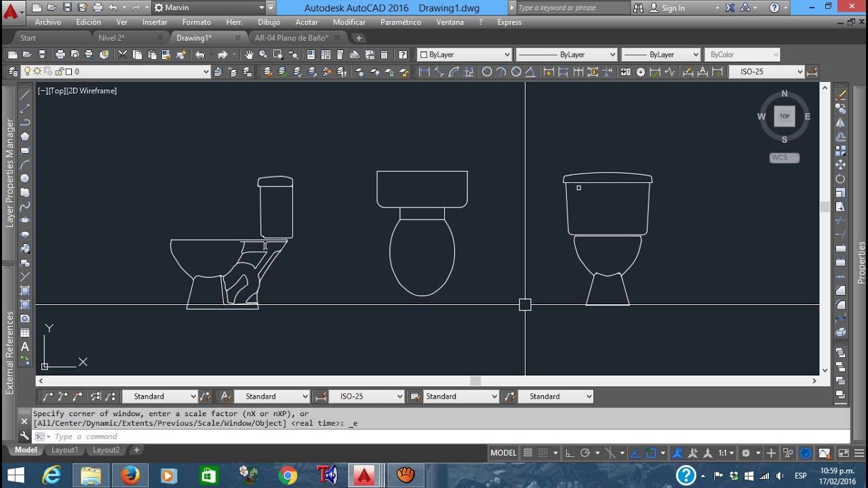Toggle the drawing Grid display in the status bar
Screen dimensions: 868x488
[528, 453]
